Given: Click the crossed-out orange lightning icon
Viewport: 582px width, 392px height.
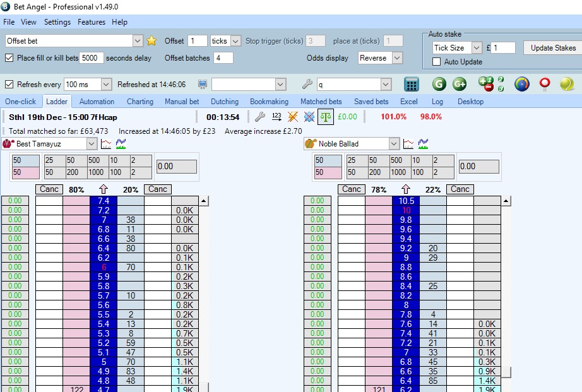Looking at the screenshot, I should pyautogui.click(x=293, y=117).
